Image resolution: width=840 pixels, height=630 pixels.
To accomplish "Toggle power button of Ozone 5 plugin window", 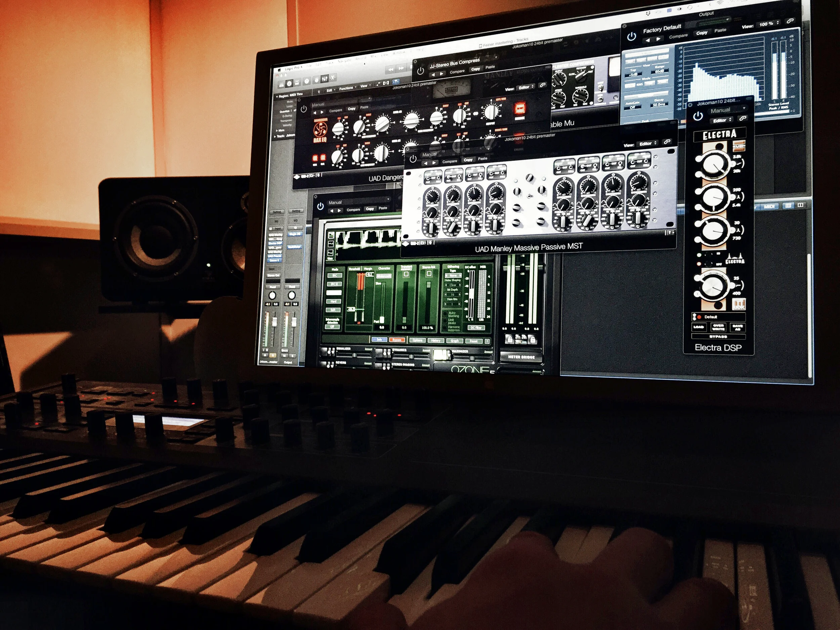I will click(320, 206).
